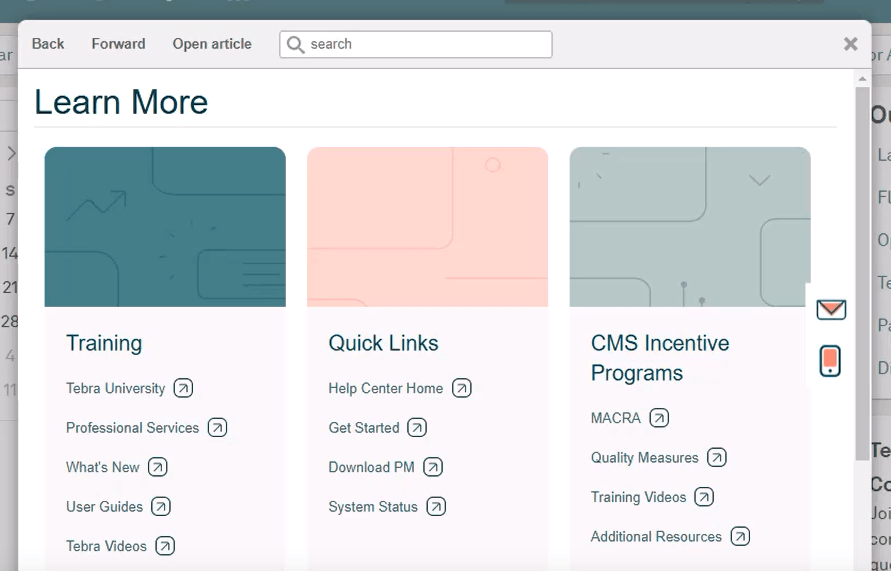Open the Get Started link
Image resolution: width=891 pixels, height=571 pixels.
coord(364,427)
